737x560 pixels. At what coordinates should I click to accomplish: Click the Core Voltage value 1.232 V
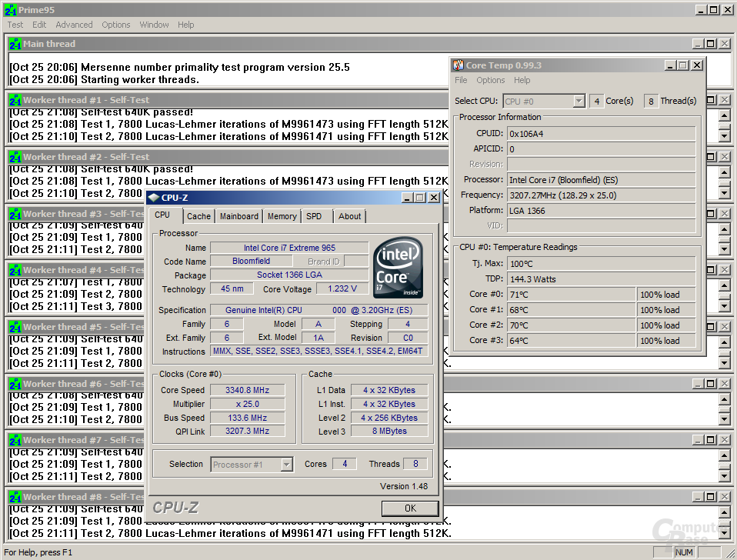point(342,289)
